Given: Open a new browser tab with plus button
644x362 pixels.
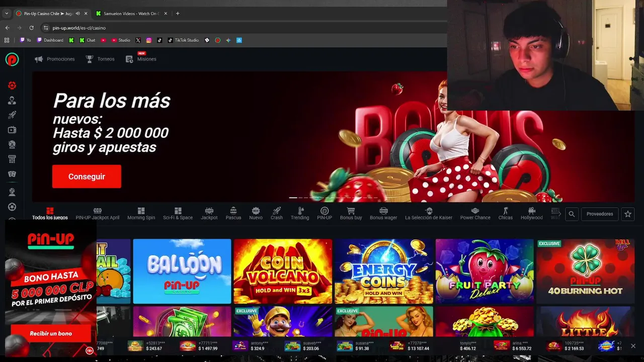Looking at the screenshot, I should coord(178,14).
